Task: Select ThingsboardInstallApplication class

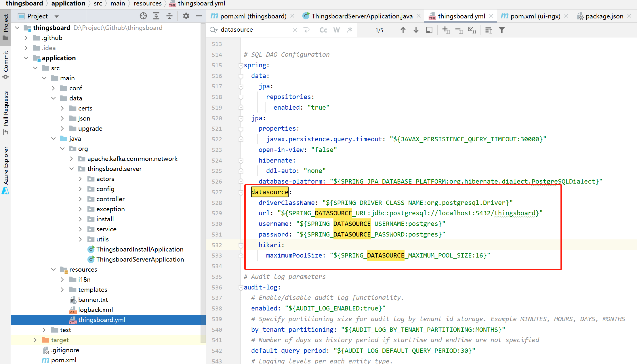Action: (140, 249)
